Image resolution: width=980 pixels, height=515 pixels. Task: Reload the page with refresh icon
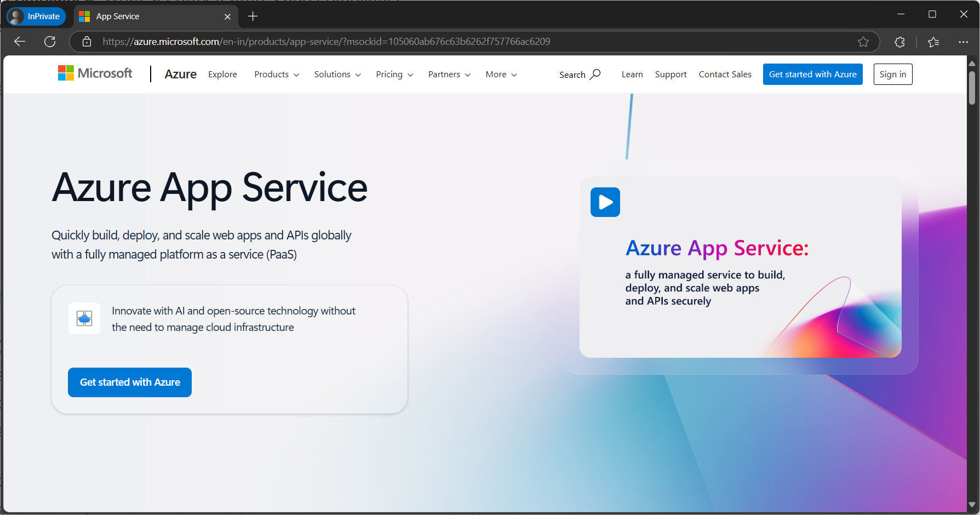pos(50,42)
